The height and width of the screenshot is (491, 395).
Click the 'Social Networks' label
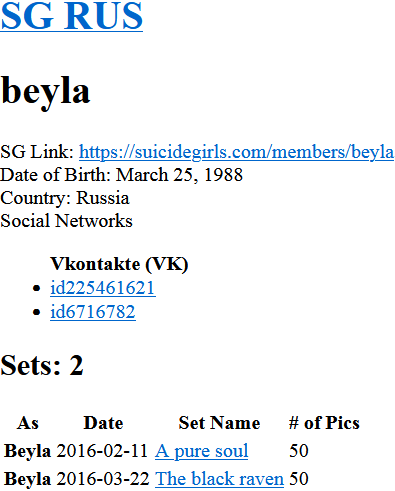(66, 221)
